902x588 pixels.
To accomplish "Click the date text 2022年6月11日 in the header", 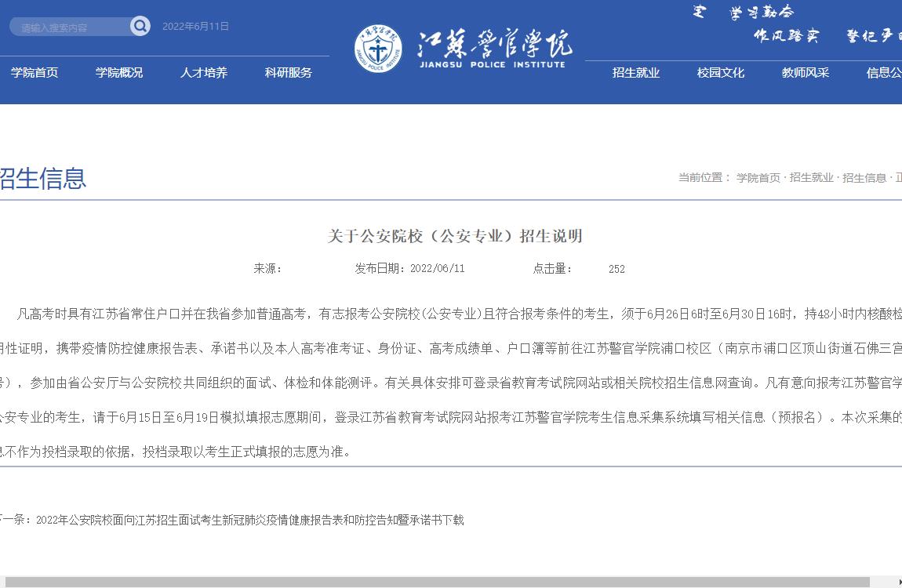I will pos(195,27).
